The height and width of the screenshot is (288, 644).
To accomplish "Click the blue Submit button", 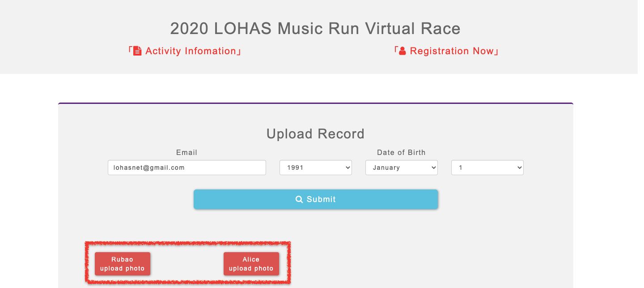I will (x=316, y=199).
